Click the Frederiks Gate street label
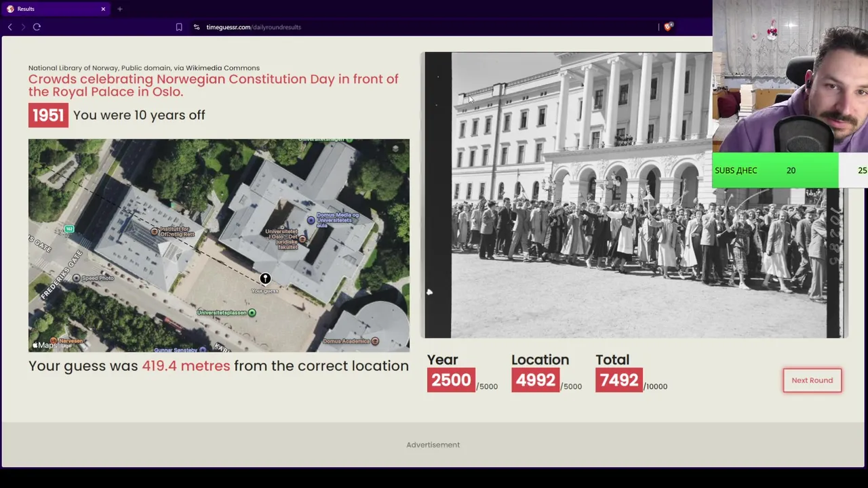Viewport: 868px width, 488px height. pyautogui.click(x=62, y=274)
